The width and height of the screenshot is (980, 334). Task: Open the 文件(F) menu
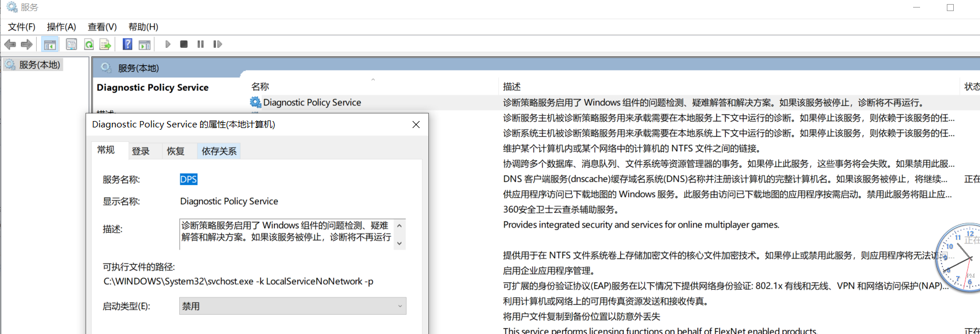(22, 27)
